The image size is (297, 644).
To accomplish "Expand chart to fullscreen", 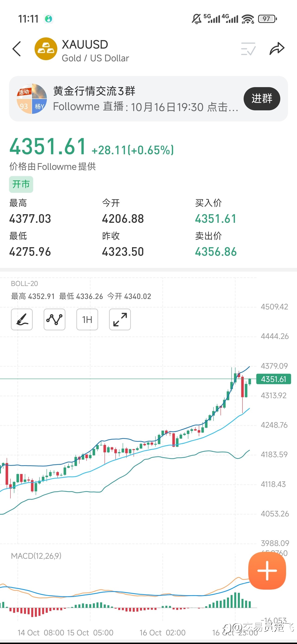I will [120, 319].
